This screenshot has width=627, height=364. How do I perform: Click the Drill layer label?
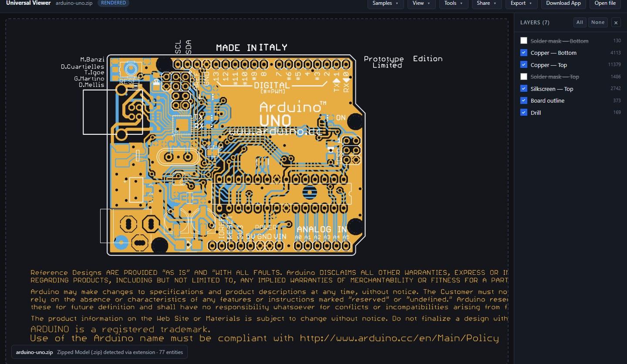tap(536, 113)
